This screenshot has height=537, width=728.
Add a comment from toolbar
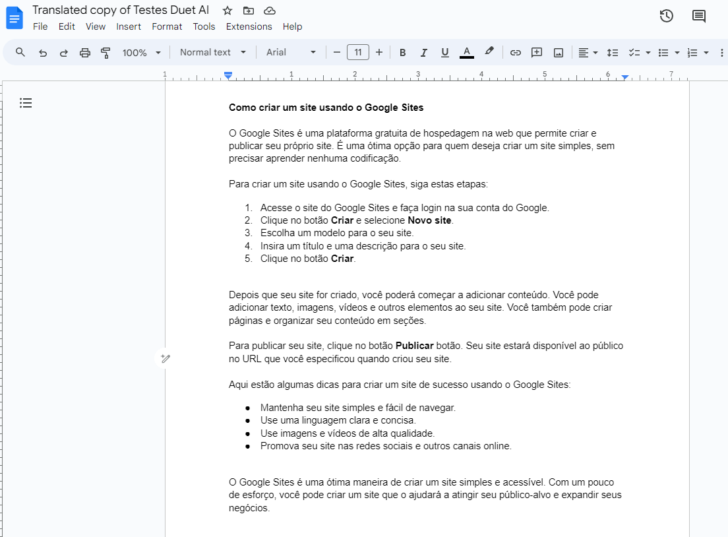pos(536,52)
